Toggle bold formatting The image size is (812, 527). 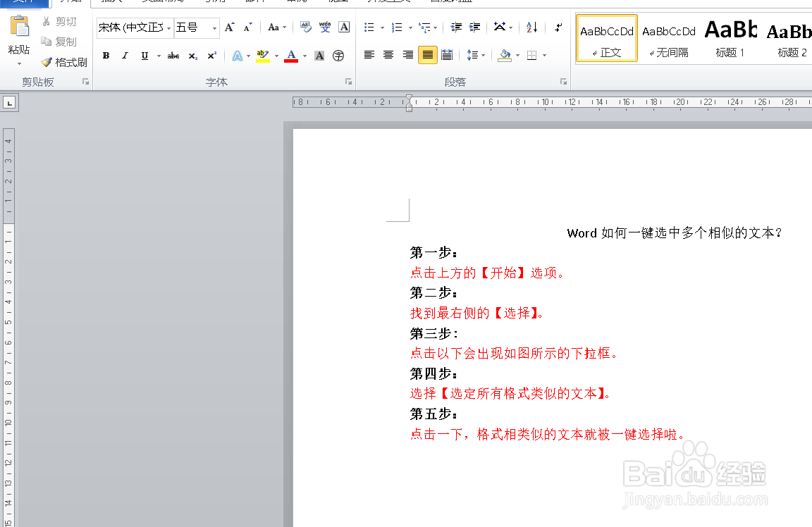[106, 55]
